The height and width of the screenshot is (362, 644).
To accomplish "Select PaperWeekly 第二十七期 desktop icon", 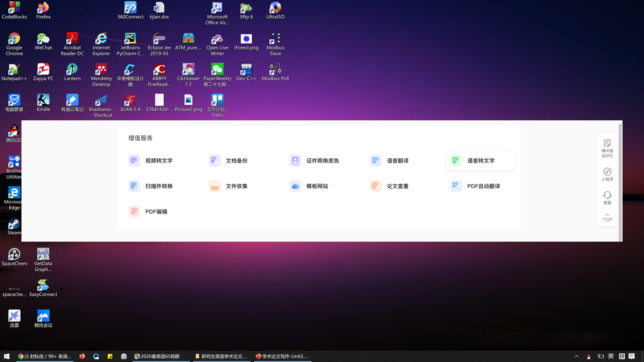I will (x=217, y=75).
